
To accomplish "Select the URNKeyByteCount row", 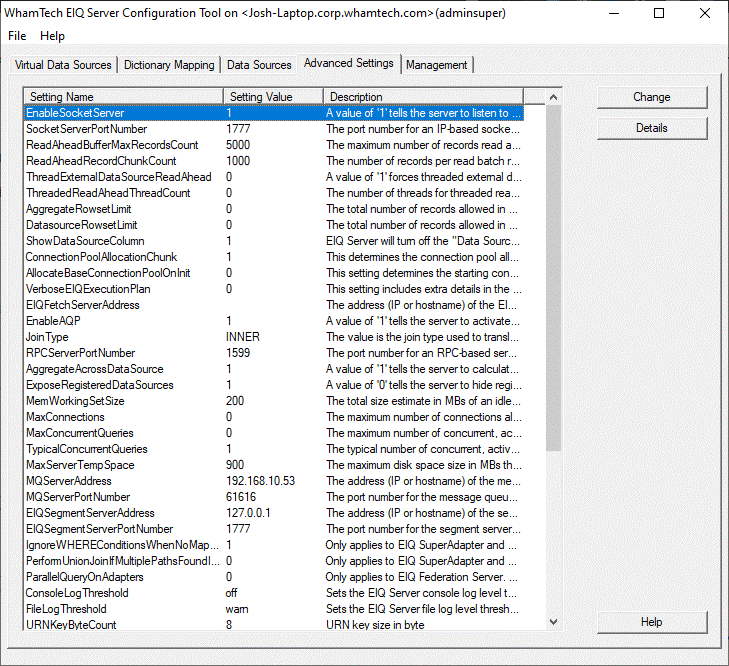I will pos(274,625).
